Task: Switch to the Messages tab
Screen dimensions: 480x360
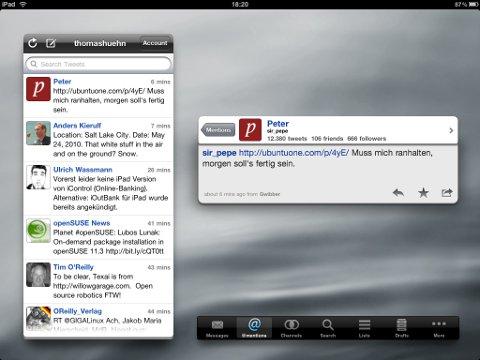Action: (x=217, y=328)
